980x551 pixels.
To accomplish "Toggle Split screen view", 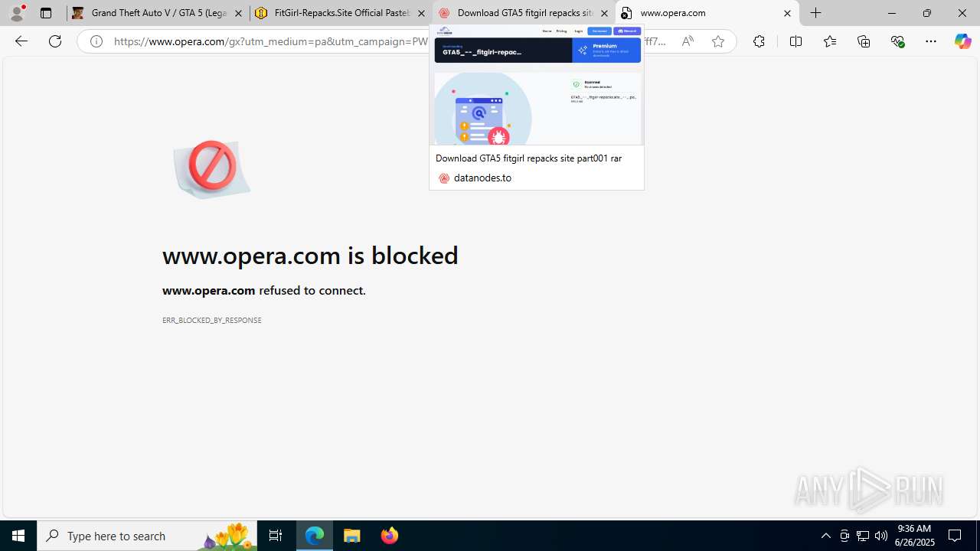I will tap(795, 41).
